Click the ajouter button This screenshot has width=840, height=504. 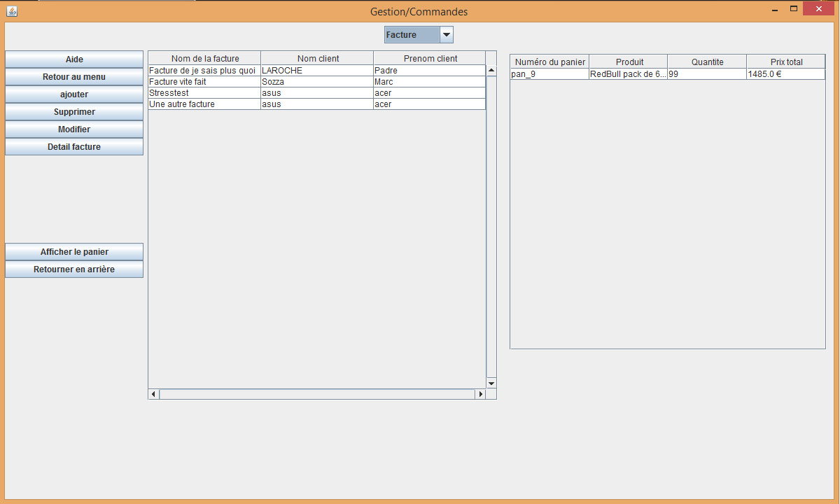point(74,94)
